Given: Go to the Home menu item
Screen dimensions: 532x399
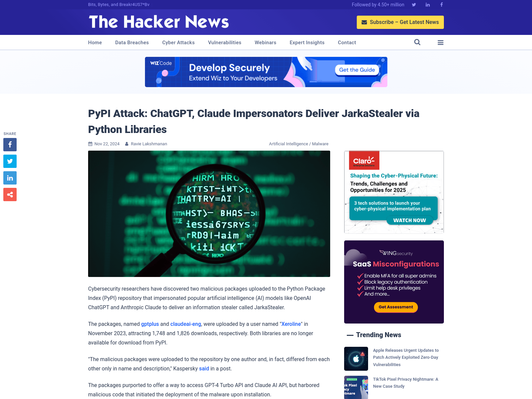Looking at the screenshot, I should (95, 43).
